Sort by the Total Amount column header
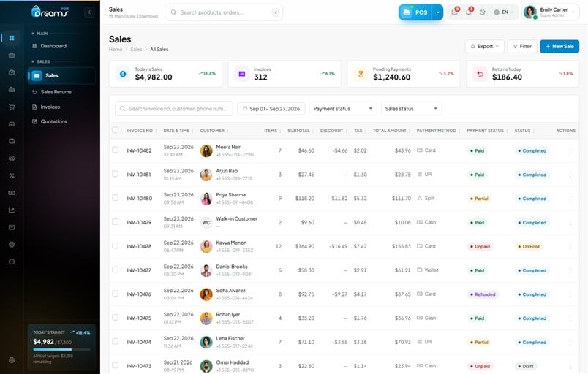This screenshot has width=588, height=374. [391, 131]
